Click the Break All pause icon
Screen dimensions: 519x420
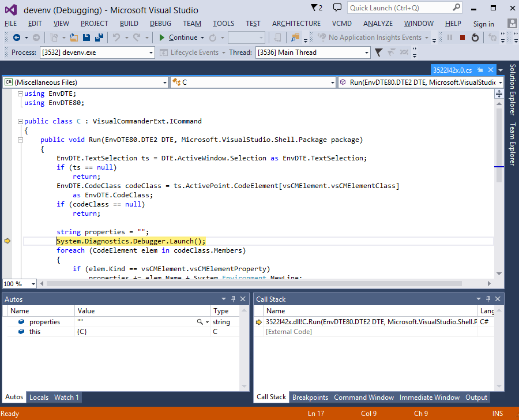click(x=449, y=37)
